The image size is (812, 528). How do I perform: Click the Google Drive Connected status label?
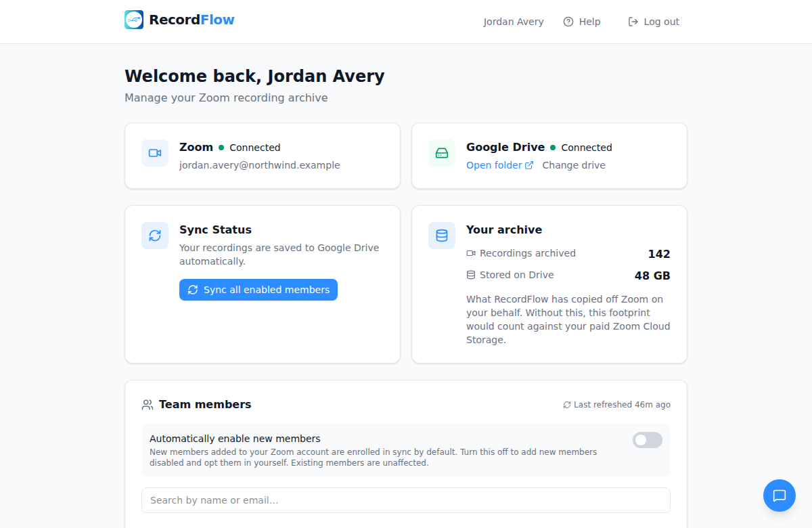click(x=587, y=148)
